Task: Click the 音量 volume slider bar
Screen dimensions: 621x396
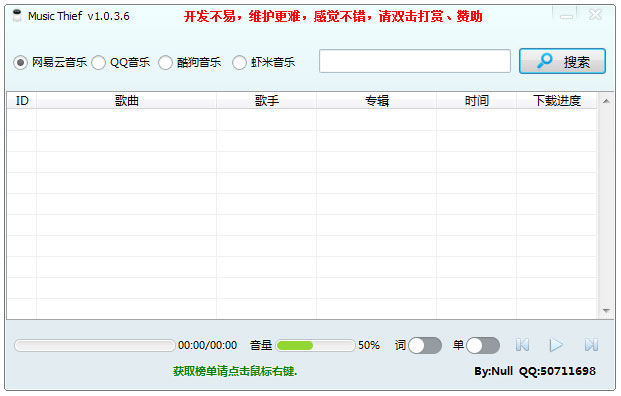Action: pos(315,346)
